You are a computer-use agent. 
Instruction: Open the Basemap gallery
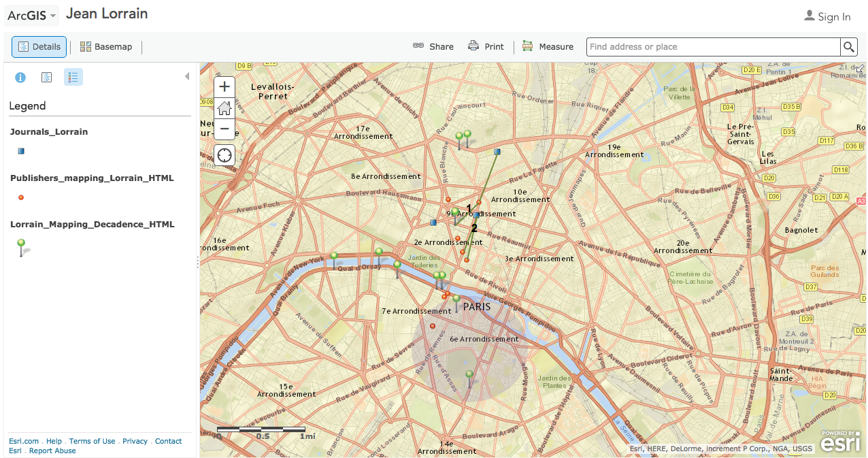[x=106, y=47]
